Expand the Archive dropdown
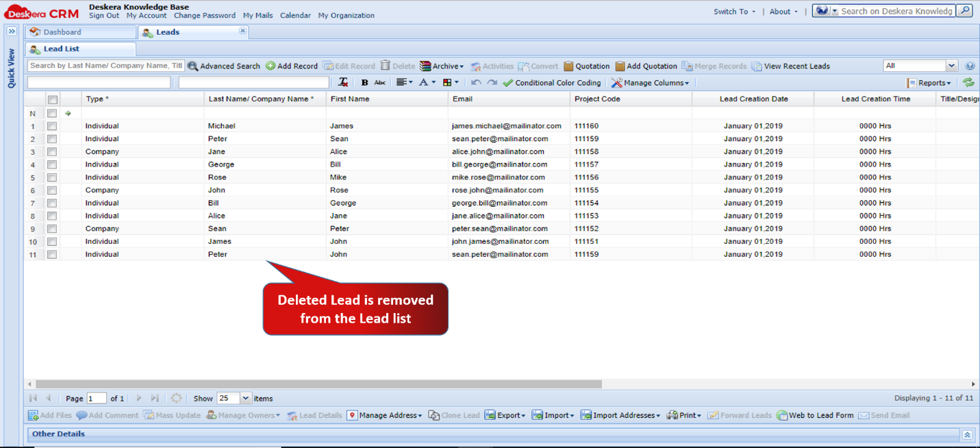 tap(444, 66)
